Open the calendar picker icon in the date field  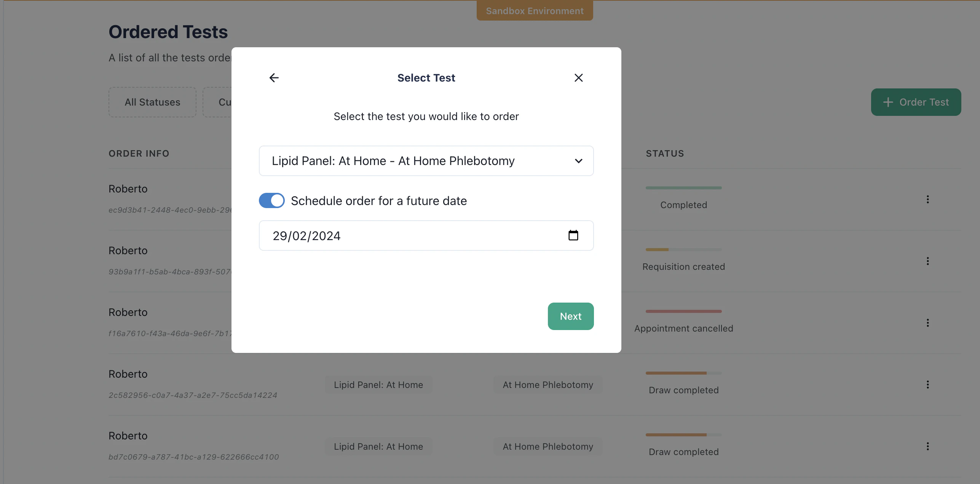573,236
